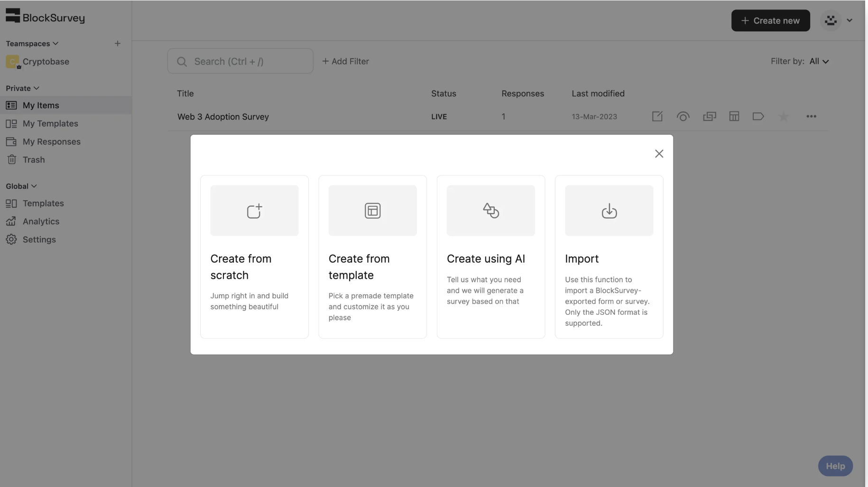
Task: Click Add Filter
Action: [x=345, y=61]
